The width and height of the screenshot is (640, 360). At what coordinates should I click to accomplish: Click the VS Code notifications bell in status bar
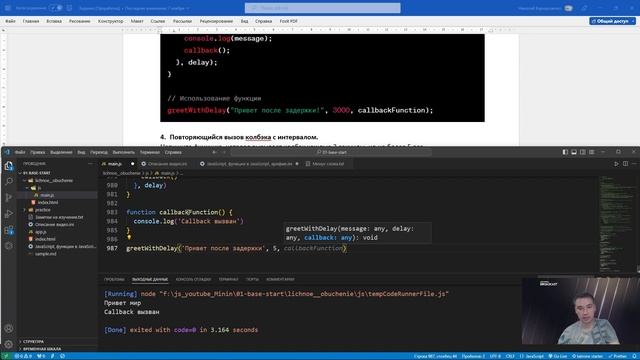tap(635, 356)
